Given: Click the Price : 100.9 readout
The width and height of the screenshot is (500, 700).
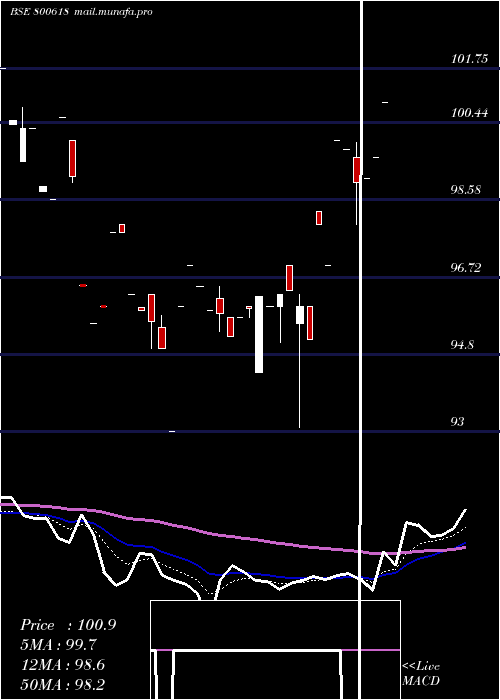Looking at the screenshot, I should click(x=68, y=625).
